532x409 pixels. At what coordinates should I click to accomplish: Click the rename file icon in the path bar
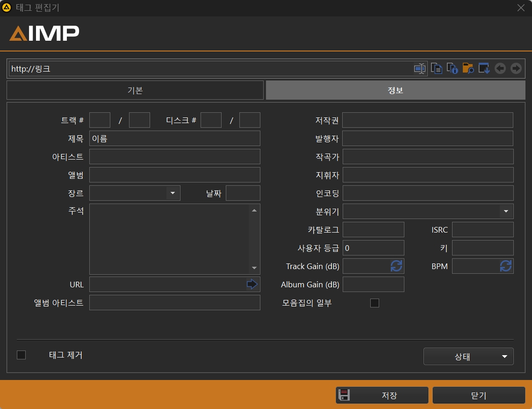420,69
